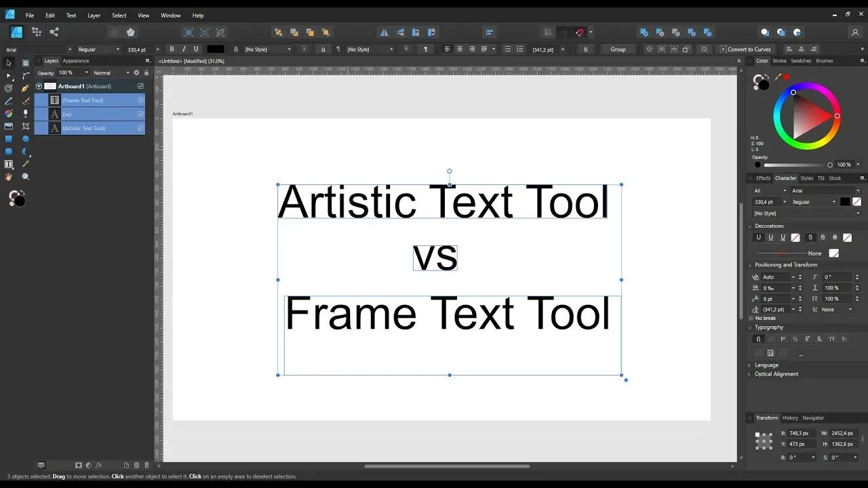Switch to the Swatches tab

(x=801, y=60)
